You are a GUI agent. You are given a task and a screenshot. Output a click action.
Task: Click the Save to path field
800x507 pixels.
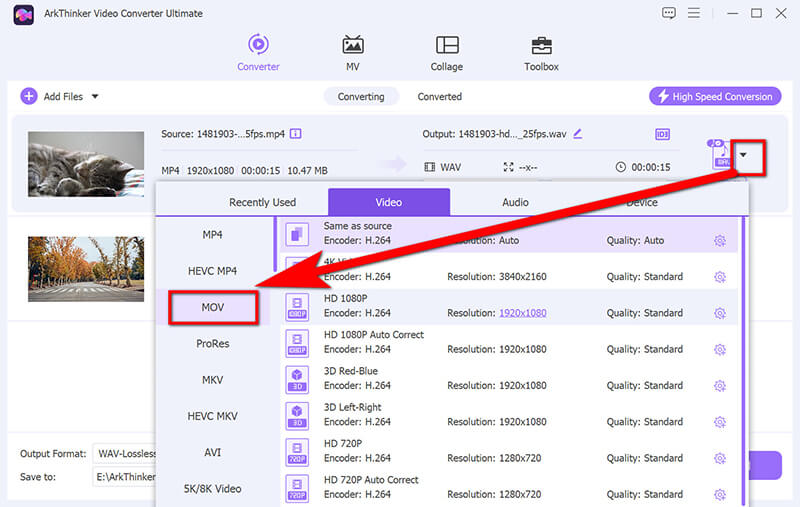[125, 477]
